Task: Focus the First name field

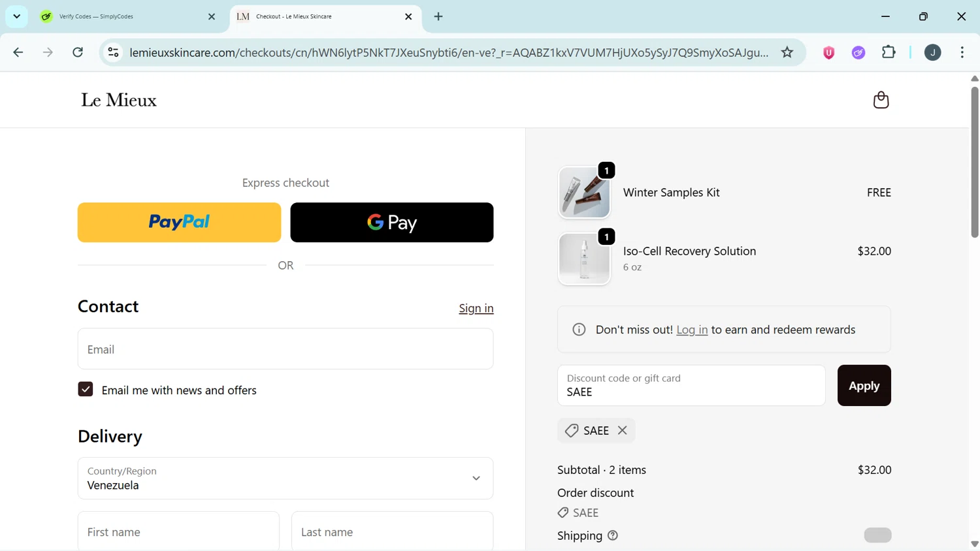Action: (178, 531)
